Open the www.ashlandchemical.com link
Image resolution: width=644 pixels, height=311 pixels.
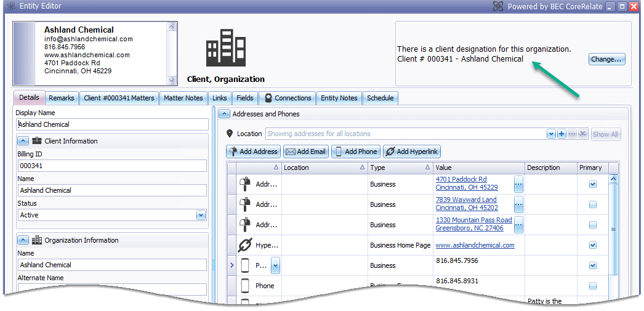[x=475, y=245]
